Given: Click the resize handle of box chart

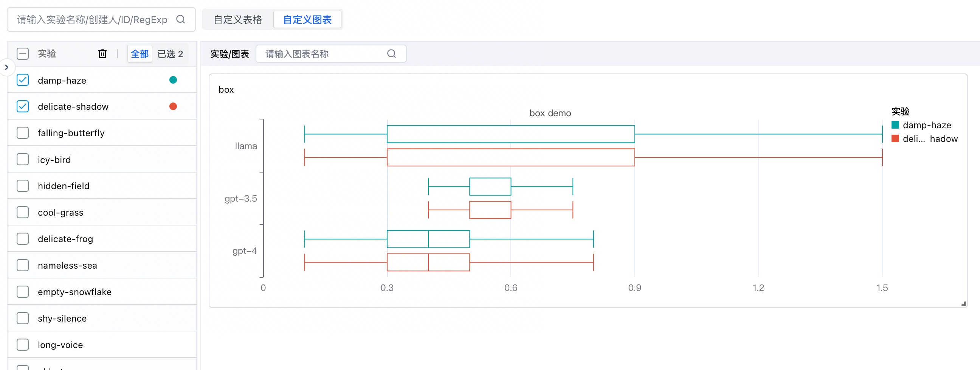Looking at the screenshot, I should pos(963,303).
